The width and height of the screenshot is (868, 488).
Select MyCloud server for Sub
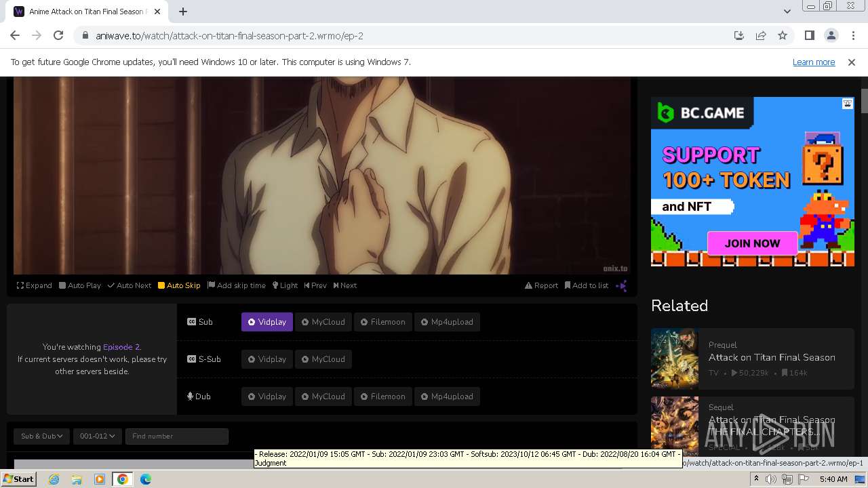[323, 322]
